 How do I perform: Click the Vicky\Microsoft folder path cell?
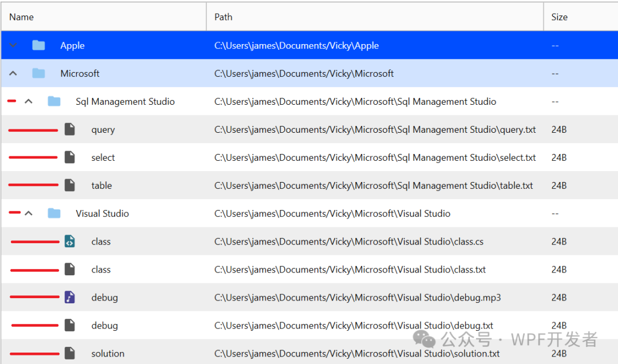[x=304, y=74]
